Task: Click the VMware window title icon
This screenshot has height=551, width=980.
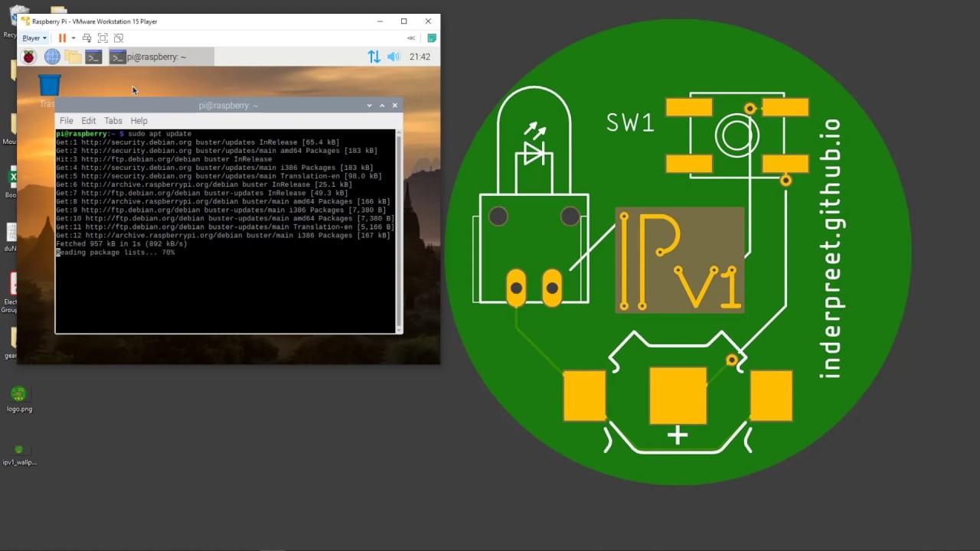Action: (26, 21)
